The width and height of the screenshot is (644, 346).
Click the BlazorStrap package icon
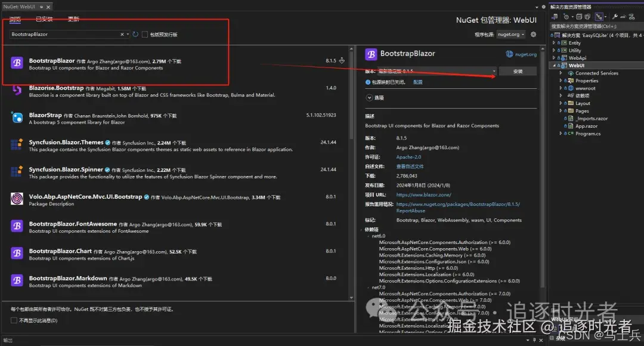click(x=17, y=118)
